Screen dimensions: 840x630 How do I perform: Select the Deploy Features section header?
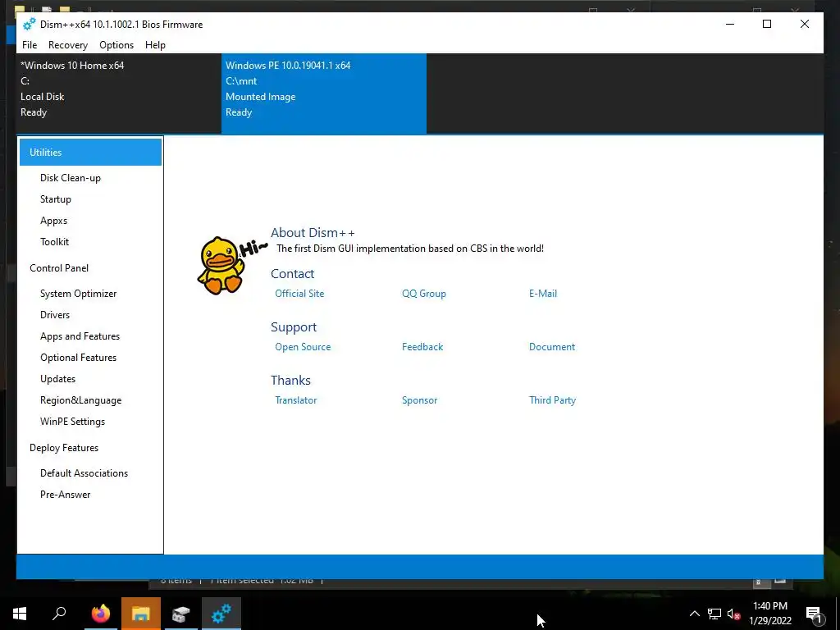pos(64,448)
